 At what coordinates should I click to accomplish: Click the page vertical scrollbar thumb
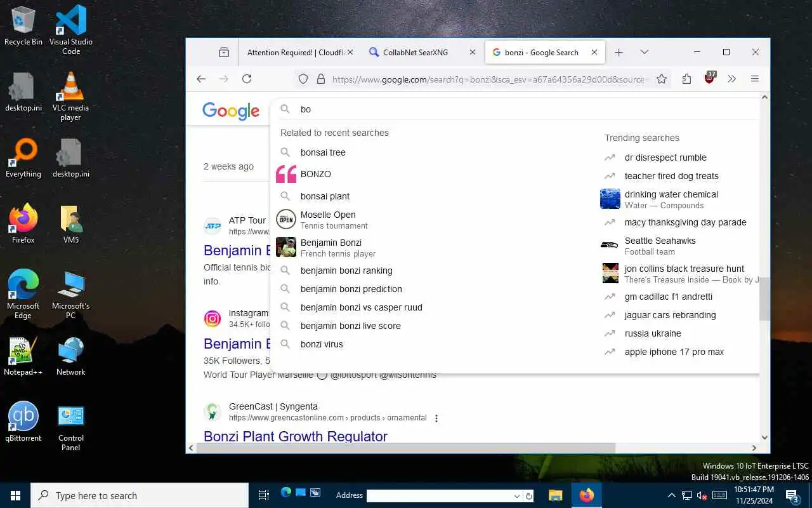764,298
